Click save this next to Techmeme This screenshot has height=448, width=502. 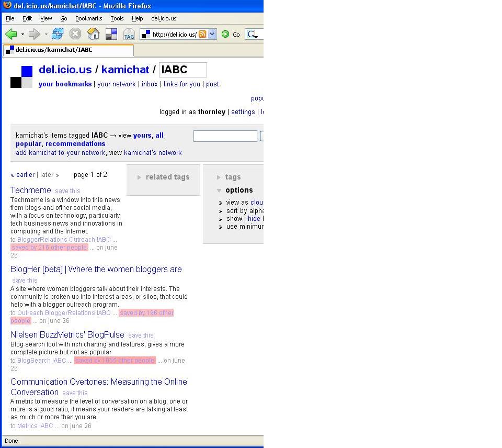click(x=67, y=191)
